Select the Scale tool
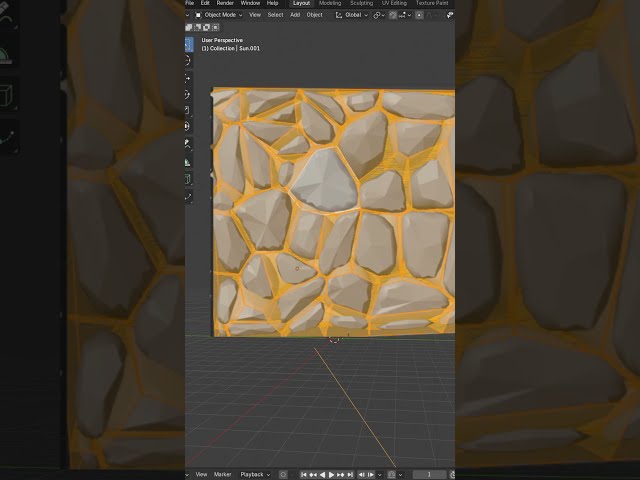The image size is (640, 480). pos(187,111)
